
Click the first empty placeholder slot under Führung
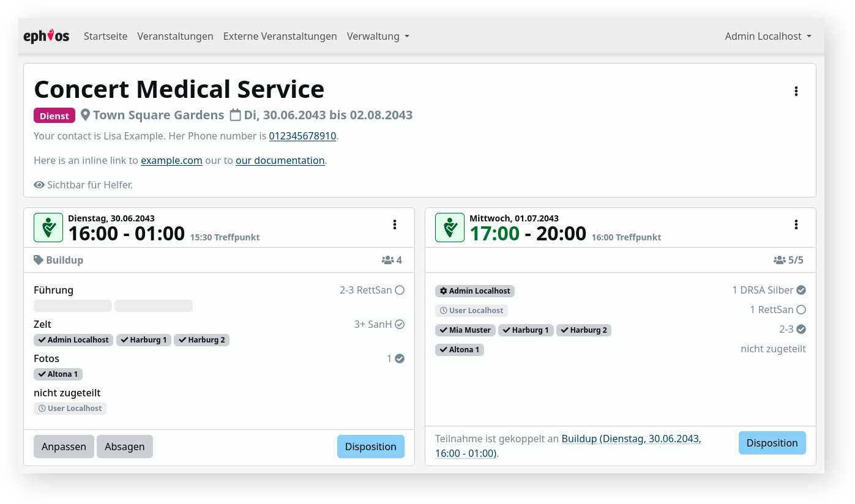(x=73, y=306)
